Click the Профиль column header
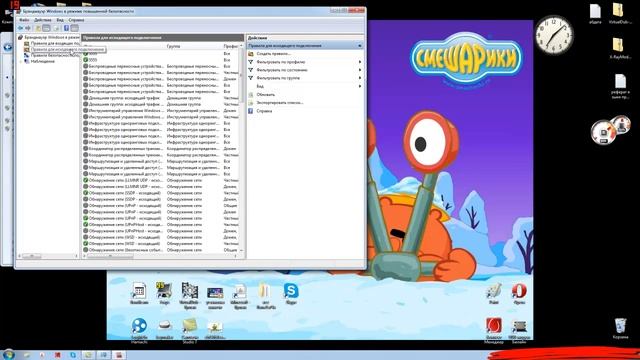 point(231,46)
